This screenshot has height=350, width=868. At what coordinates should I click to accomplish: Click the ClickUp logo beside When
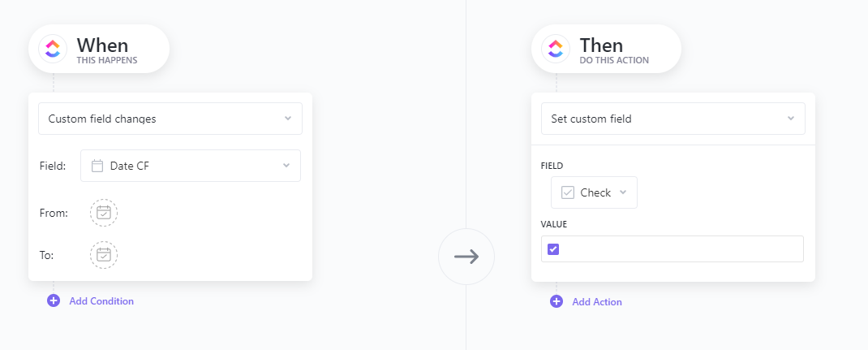coord(53,49)
